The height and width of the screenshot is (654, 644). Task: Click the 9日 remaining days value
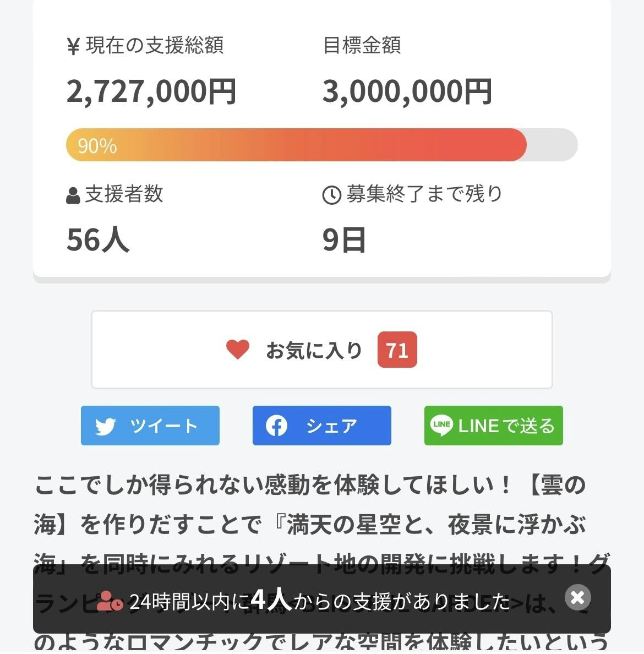344,240
